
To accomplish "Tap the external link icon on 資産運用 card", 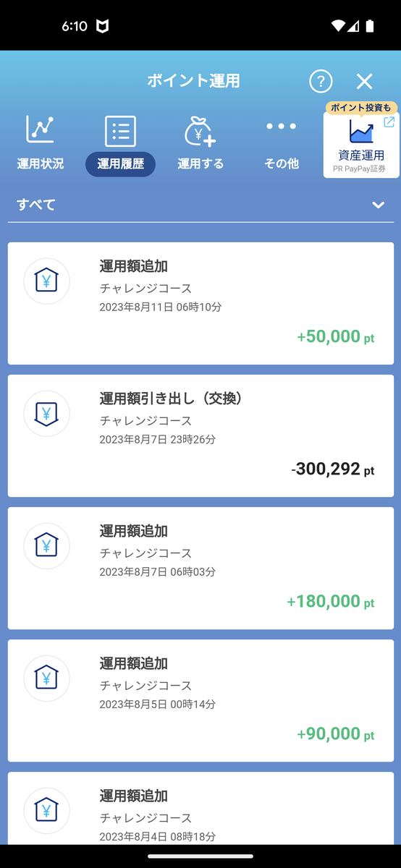I will tap(389, 122).
